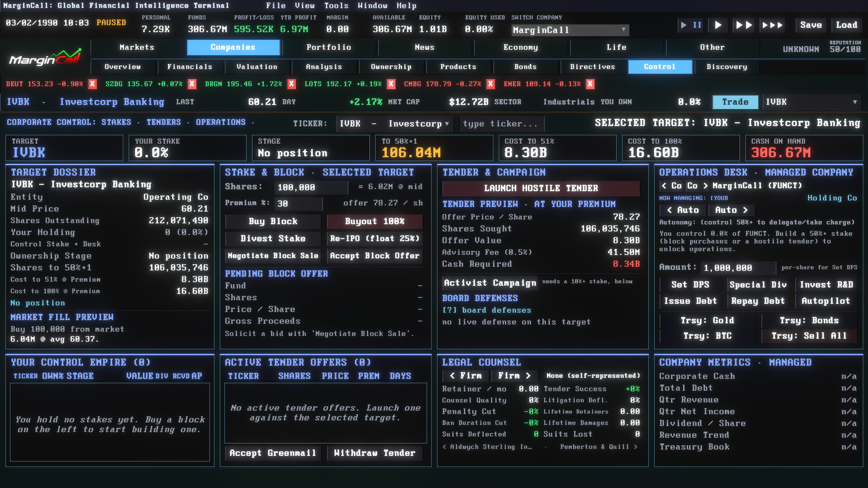
Task: Open the File menu
Action: coord(276,6)
